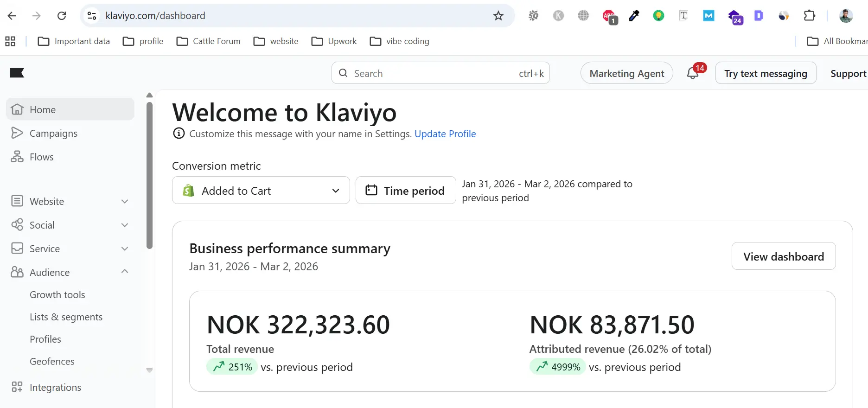
Task: Open the website bookmark folder
Action: [x=276, y=41]
